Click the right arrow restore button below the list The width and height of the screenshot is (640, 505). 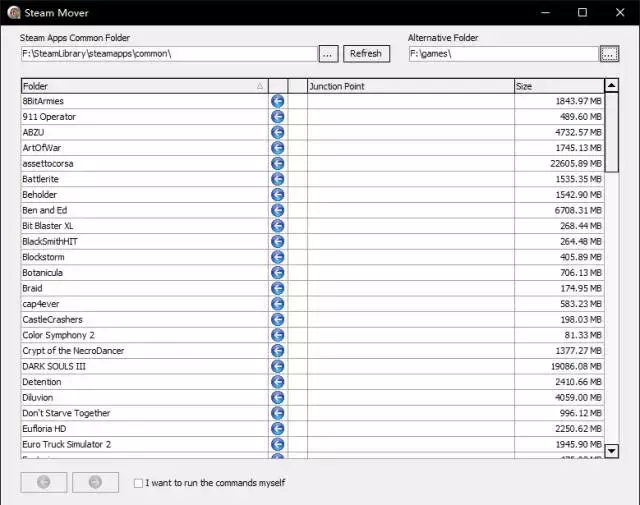coord(96,482)
